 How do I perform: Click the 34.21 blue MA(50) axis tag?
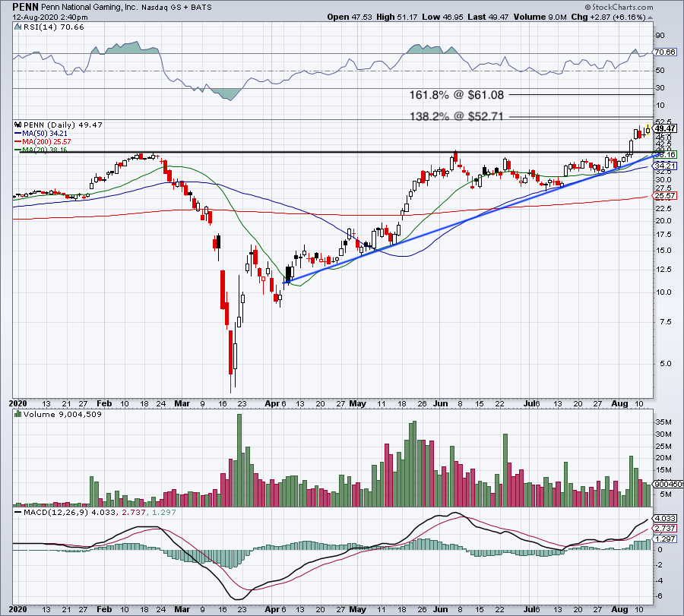click(x=665, y=166)
